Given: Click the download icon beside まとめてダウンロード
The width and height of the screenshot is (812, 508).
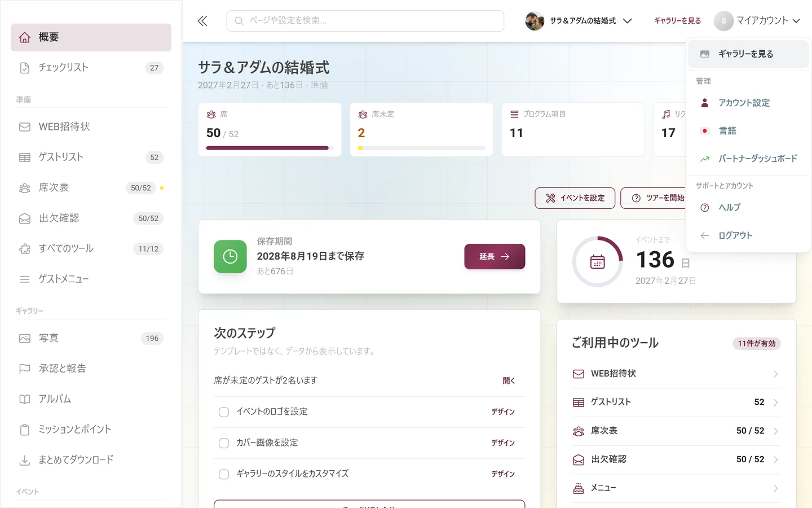Looking at the screenshot, I should 25,461.
